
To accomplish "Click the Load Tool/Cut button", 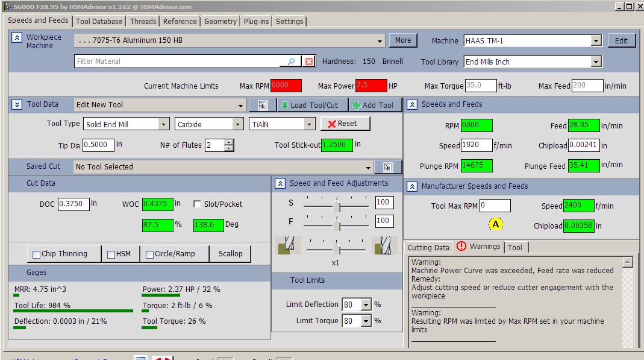I will (309, 105).
